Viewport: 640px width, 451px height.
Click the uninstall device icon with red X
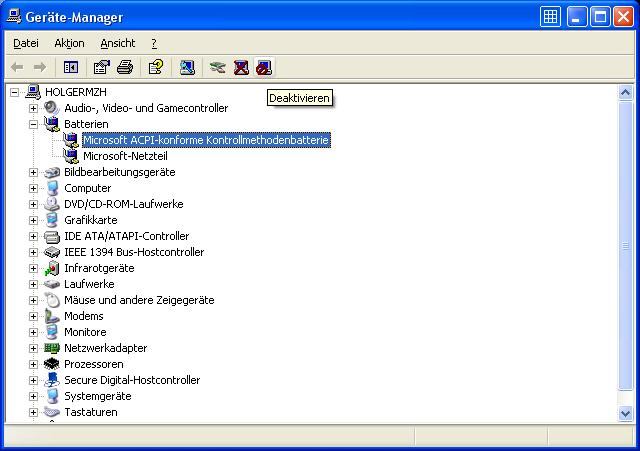241,67
